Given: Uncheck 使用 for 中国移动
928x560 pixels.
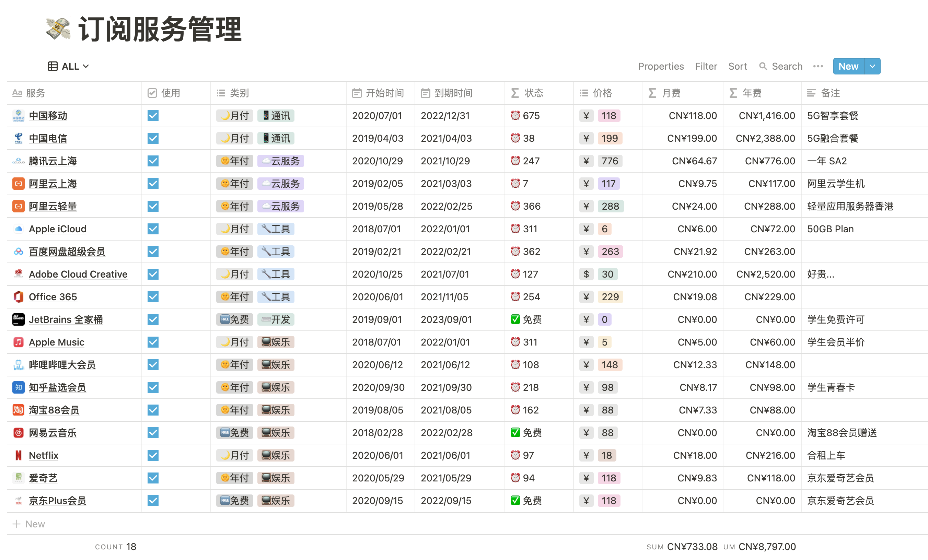Looking at the screenshot, I should (x=153, y=116).
